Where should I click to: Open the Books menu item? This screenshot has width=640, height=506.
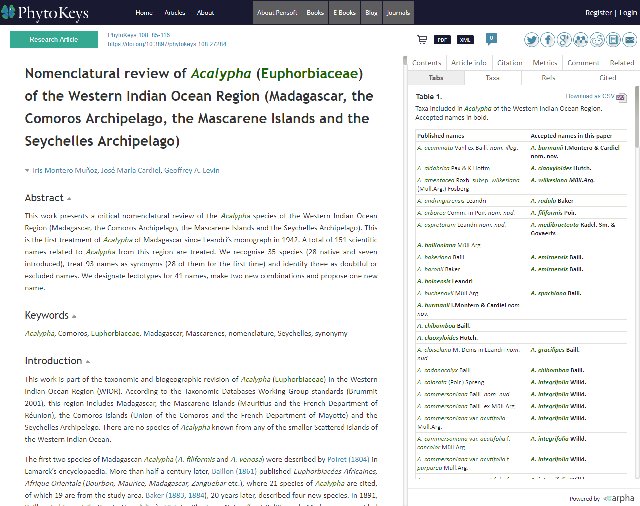pyautogui.click(x=315, y=13)
